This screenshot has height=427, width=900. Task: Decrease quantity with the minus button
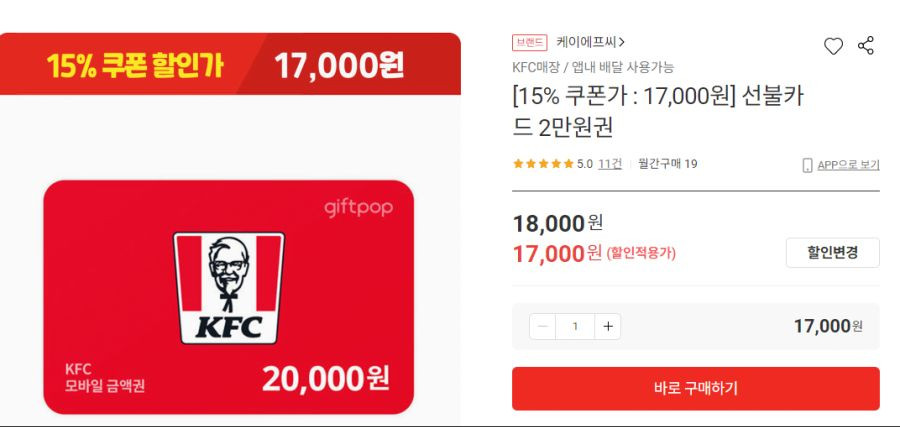tap(542, 327)
